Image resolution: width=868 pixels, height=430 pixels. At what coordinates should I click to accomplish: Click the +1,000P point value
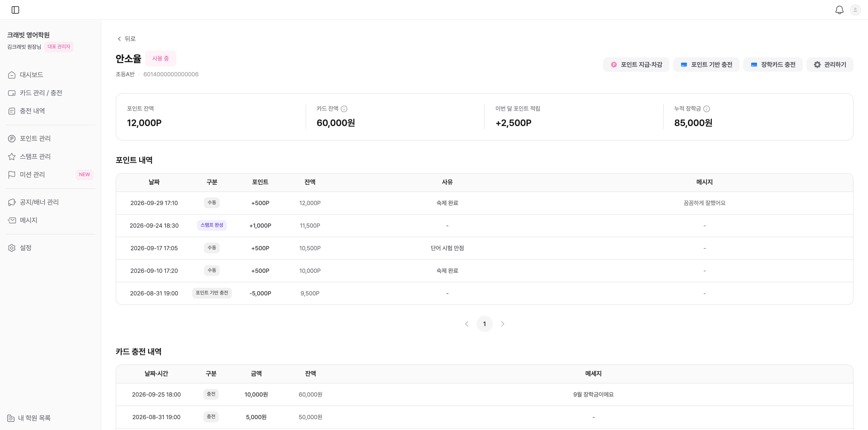tap(260, 226)
